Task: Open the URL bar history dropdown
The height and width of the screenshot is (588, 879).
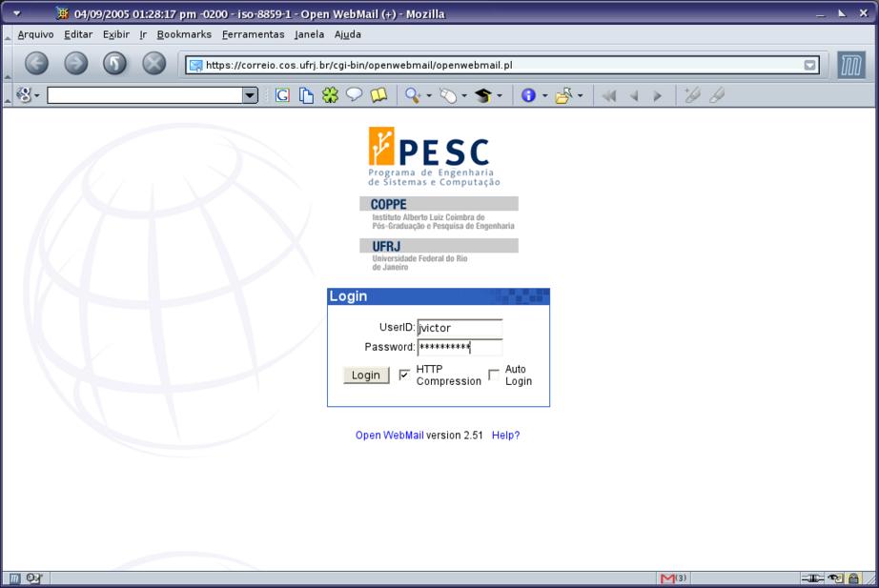Action: pyautogui.click(x=810, y=66)
